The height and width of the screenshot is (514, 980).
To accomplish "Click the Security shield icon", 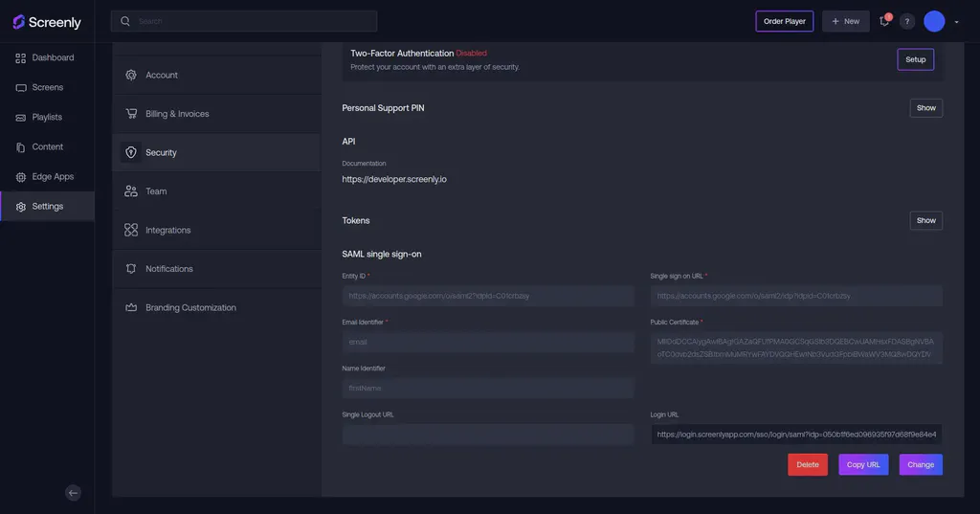I will [x=131, y=152].
